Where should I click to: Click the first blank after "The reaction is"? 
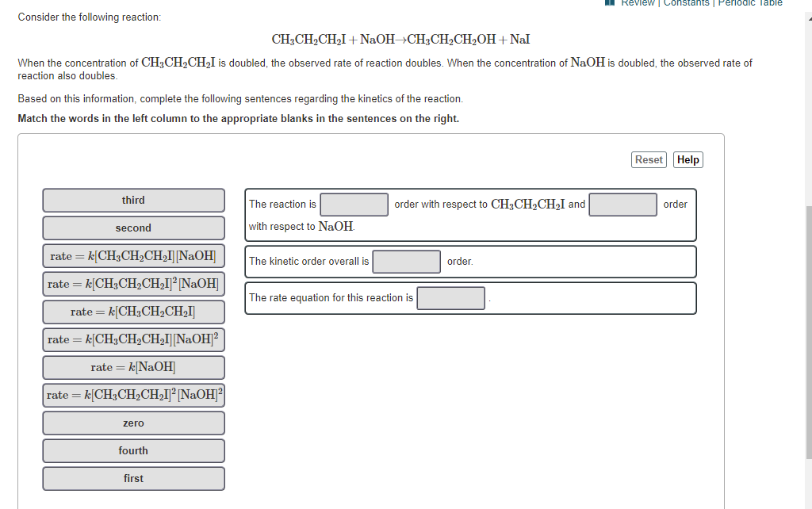click(354, 205)
